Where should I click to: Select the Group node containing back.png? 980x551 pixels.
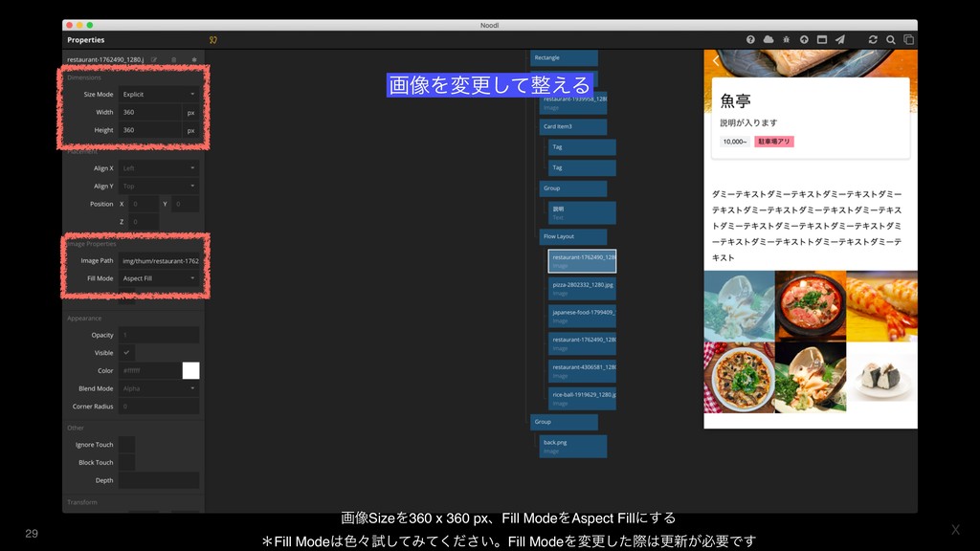coord(564,422)
